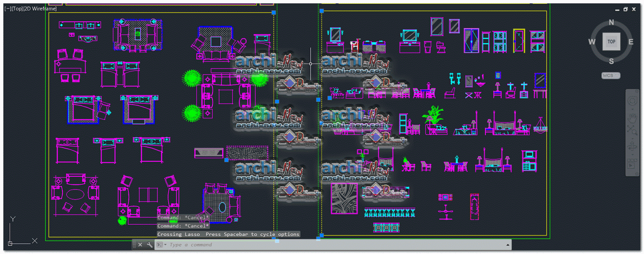Image resolution: width=644 pixels, height=254 pixels.
Task: Open the [2D Wireframe] visual style menu
Action: click(40, 8)
